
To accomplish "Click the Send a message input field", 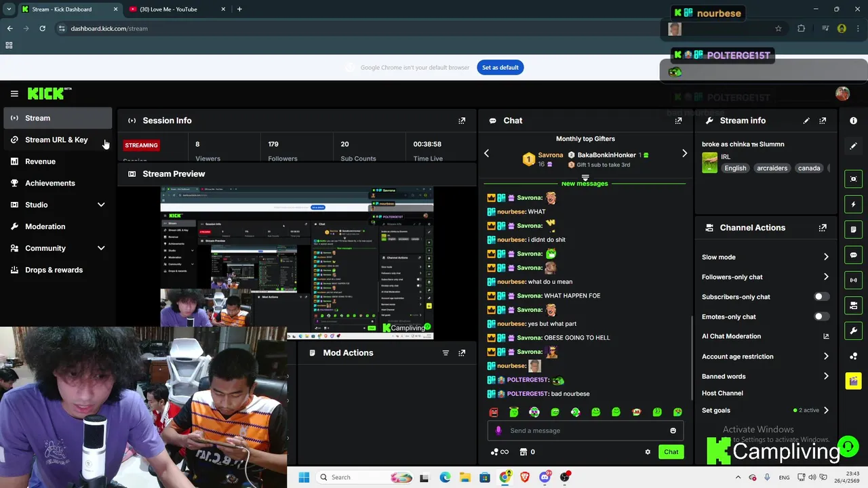I will 585,430.
